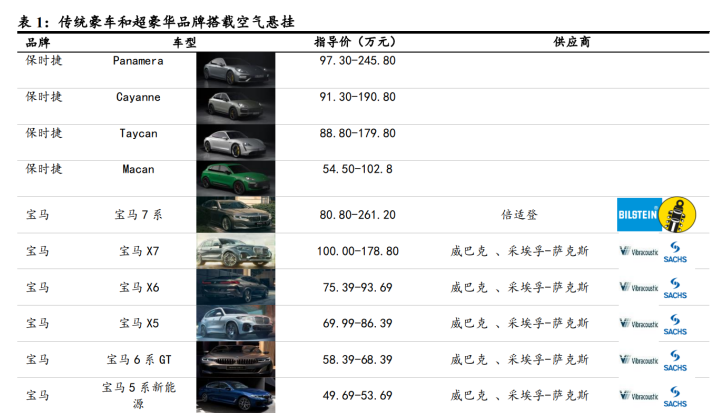Click the model name Macan
Viewport: 715px width, 413px height.
click(x=138, y=169)
